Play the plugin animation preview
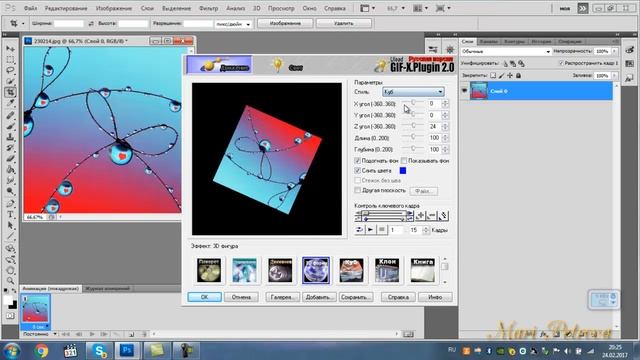Image resolution: width=640 pixels, height=360 pixels. coord(370,230)
